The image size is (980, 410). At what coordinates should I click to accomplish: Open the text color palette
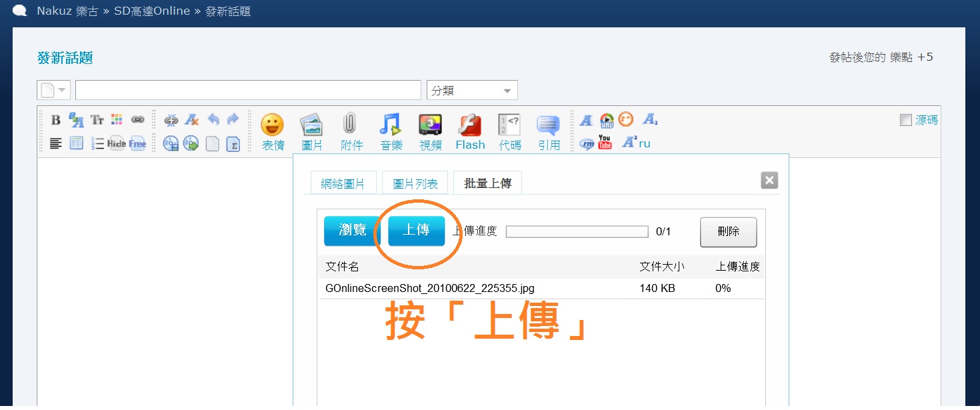click(117, 120)
